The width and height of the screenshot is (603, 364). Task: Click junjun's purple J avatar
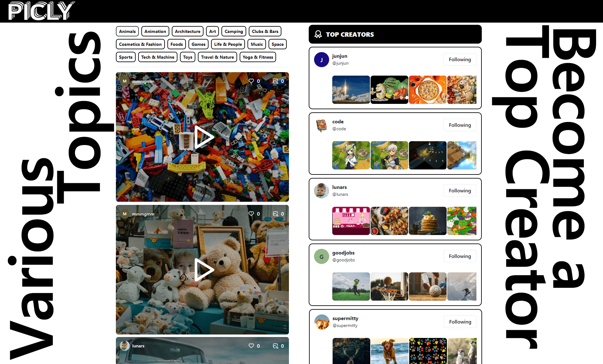click(321, 60)
